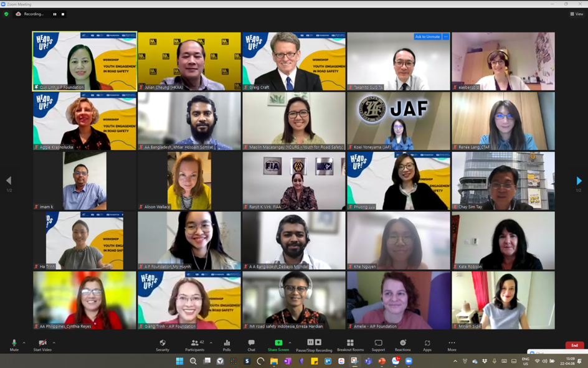Click Ask to Unmute on Takahito Sugita
Screen dimensions: 588x368
[427, 37]
